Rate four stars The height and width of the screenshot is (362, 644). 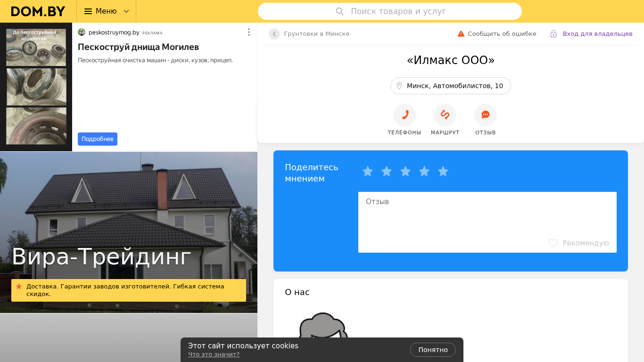(424, 172)
